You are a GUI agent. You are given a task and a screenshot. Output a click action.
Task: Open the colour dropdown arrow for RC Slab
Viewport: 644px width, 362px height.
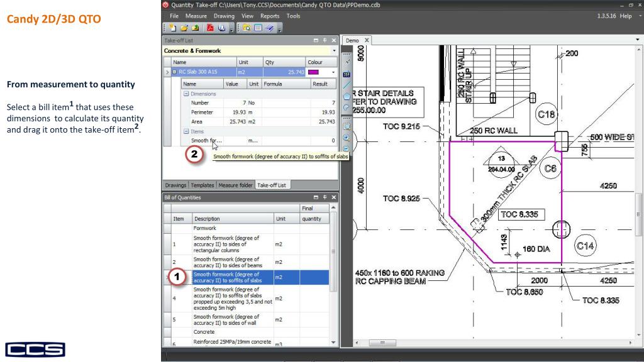pos(333,72)
